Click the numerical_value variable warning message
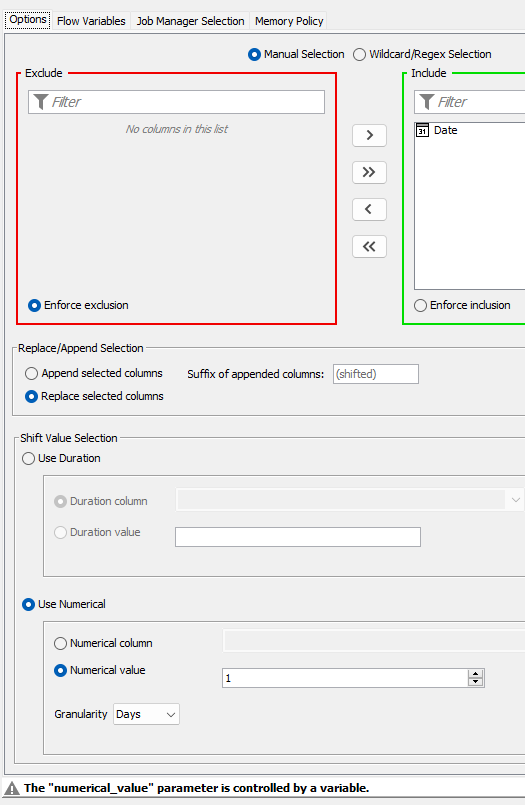The image size is (525, 805). (197, 788)
